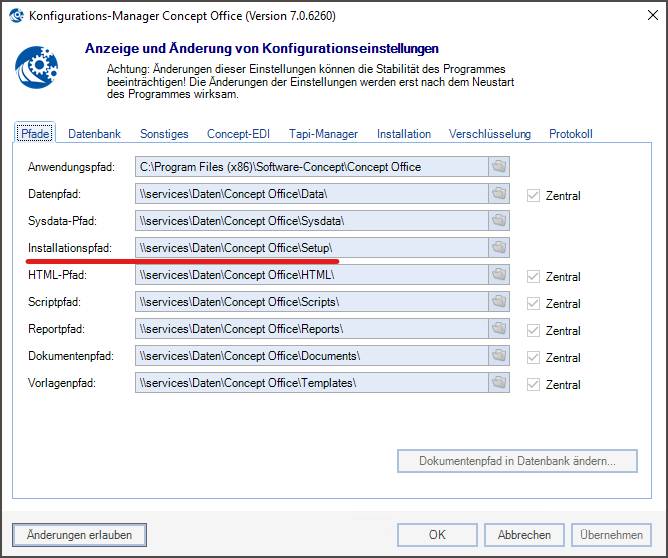Toggle Zentral checkbox for Reportpfad
Viewport: 668px width, 558px height.
tap(533, 330)
